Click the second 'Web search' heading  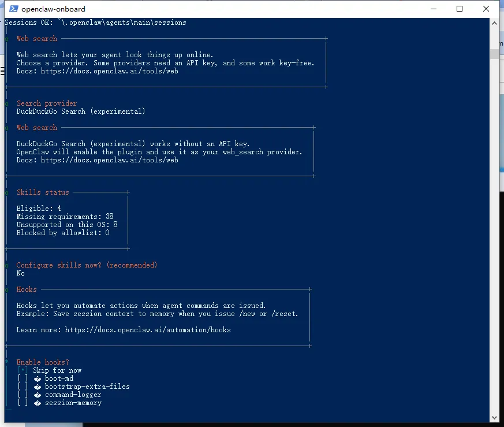36,128
